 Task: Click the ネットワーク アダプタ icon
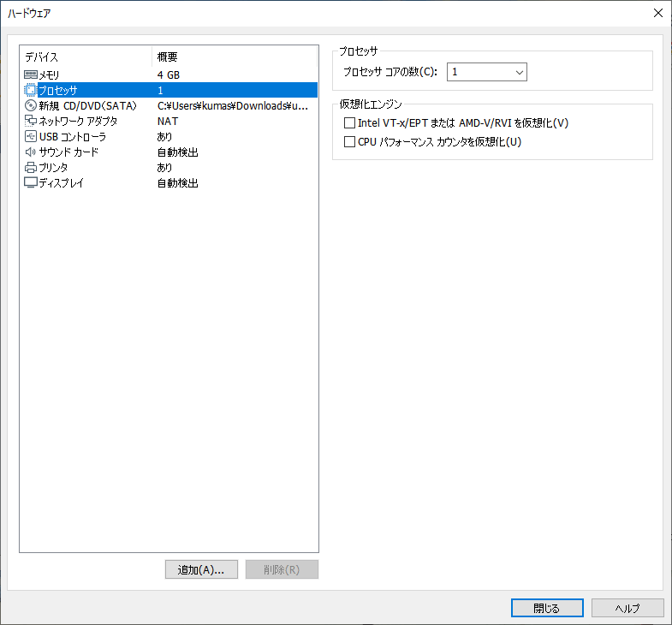[x=31, y=122]
